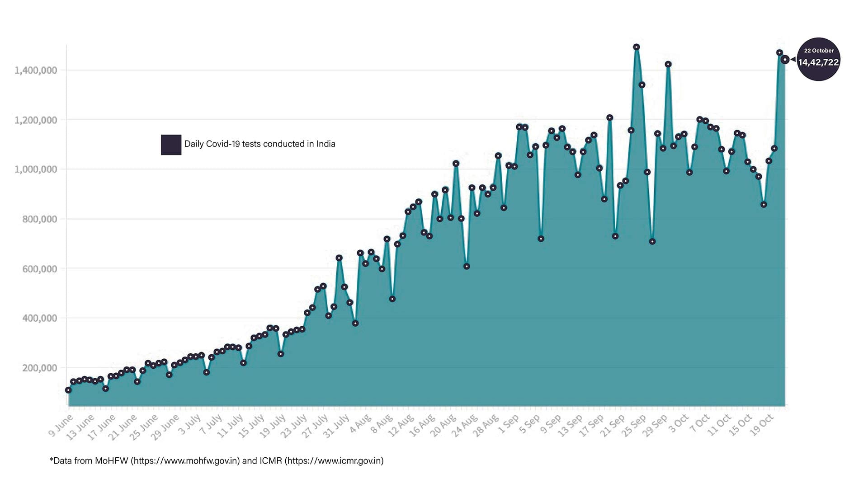
Task: Click the mohfw.gov.in source URL
Action: (185, 461)
